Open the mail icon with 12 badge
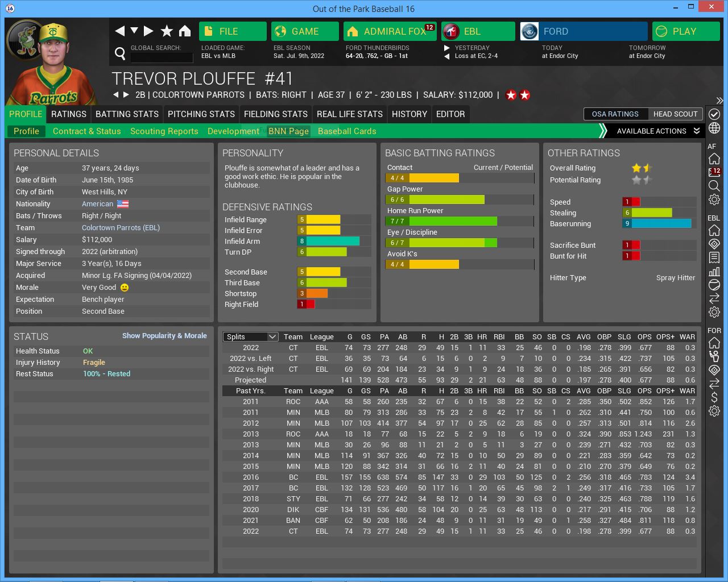 click(x=714, y=172)
